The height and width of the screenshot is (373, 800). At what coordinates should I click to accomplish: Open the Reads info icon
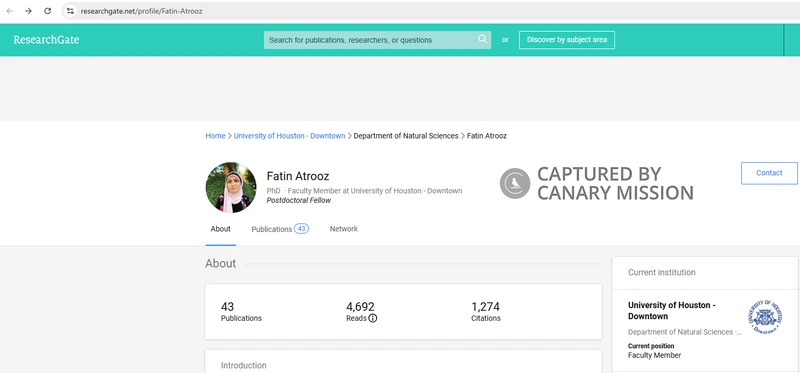[x=373, y=318]
